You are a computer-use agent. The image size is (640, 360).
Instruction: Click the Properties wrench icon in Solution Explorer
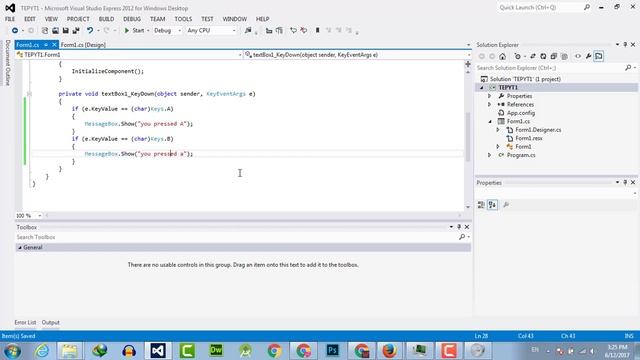pyautogui.click(x=588, y=56)
